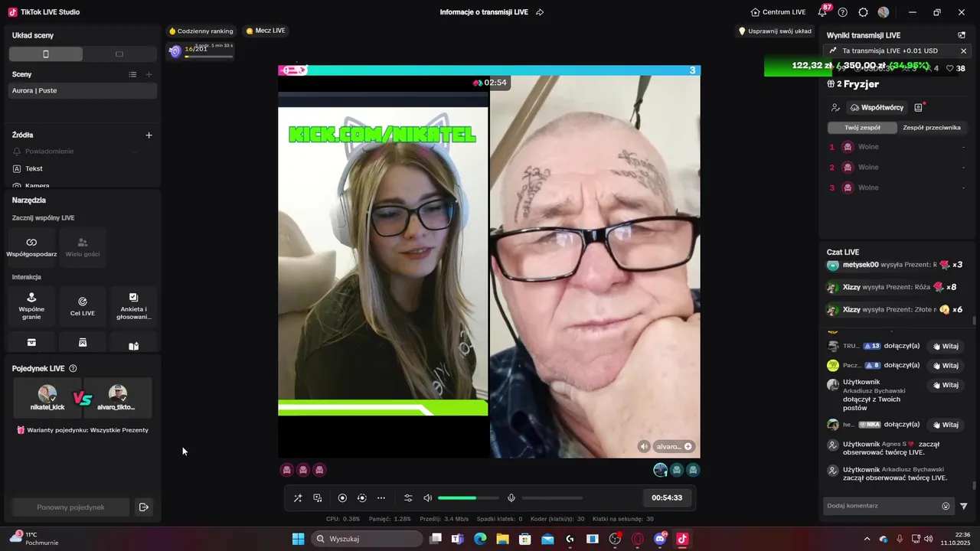Click Usprawnij swój układ tip
980x551 pixels.
tap(775, 31)
